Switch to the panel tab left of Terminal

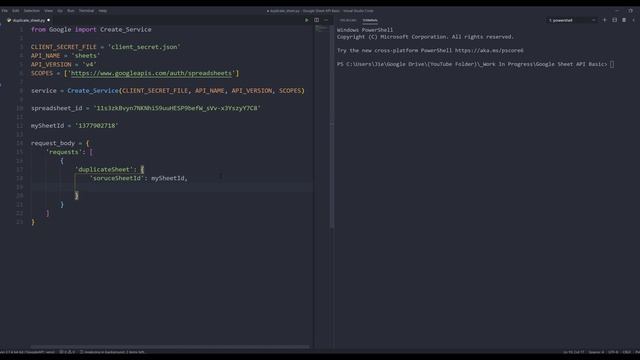(x=348, y=20)
